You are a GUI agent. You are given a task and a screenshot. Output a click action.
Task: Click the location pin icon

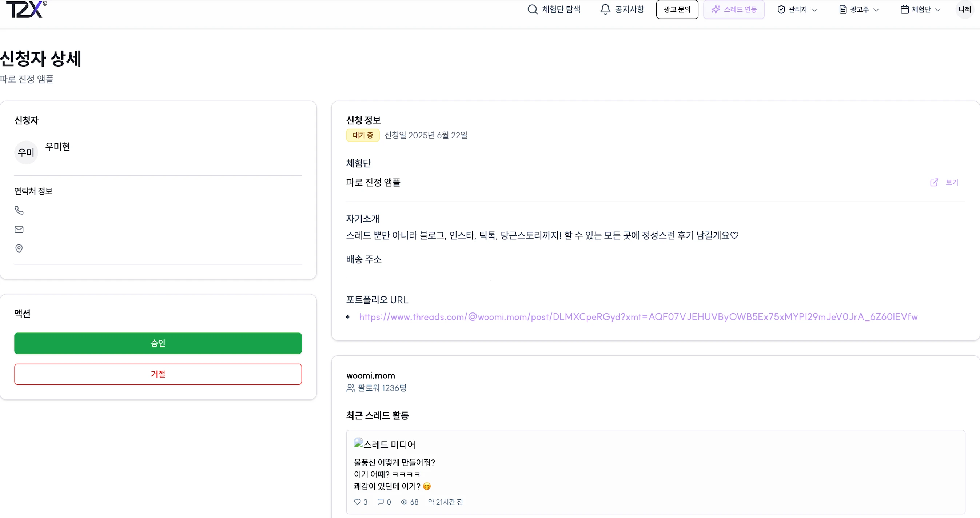(x=19, y=248)
